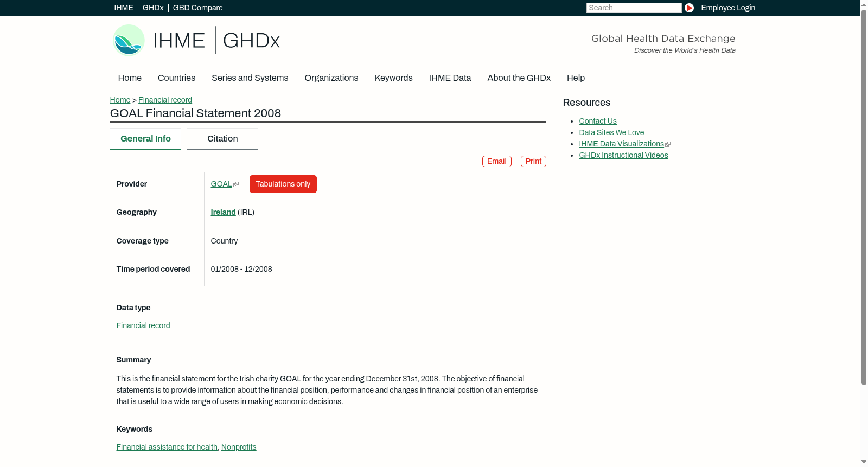Click the Geography row label

(x=136, y=213)
